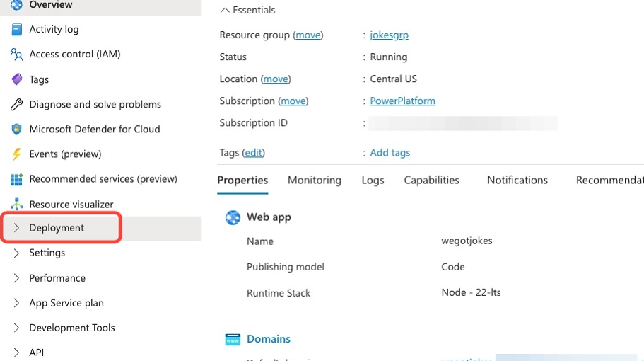Switch to the Monitoring tab
This screenshot has height=361, width=644.
[314, 180]
